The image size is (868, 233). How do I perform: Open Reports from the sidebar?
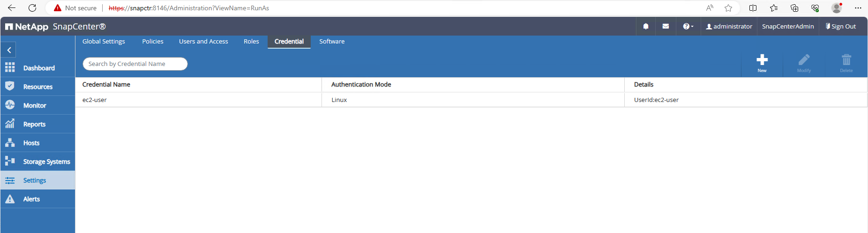(37, 124)
